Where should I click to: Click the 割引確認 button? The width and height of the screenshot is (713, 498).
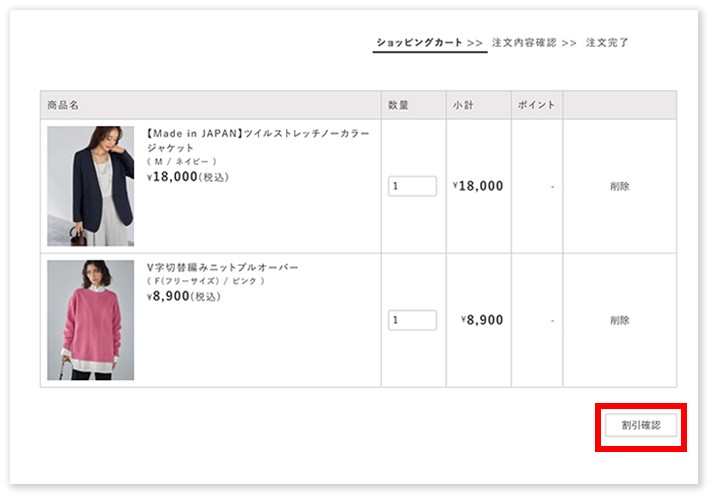tap(640, 426)
